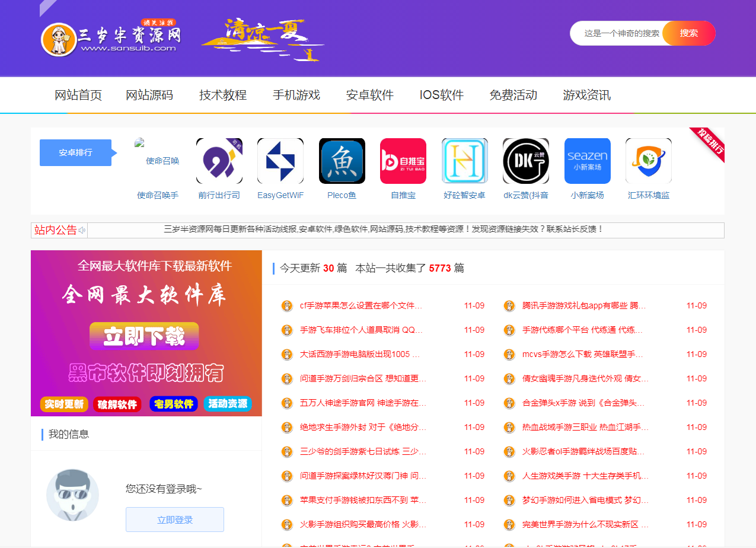The image size is (756, 548).
Task: Open the cf手游苹果 article link
Action: 361,306
